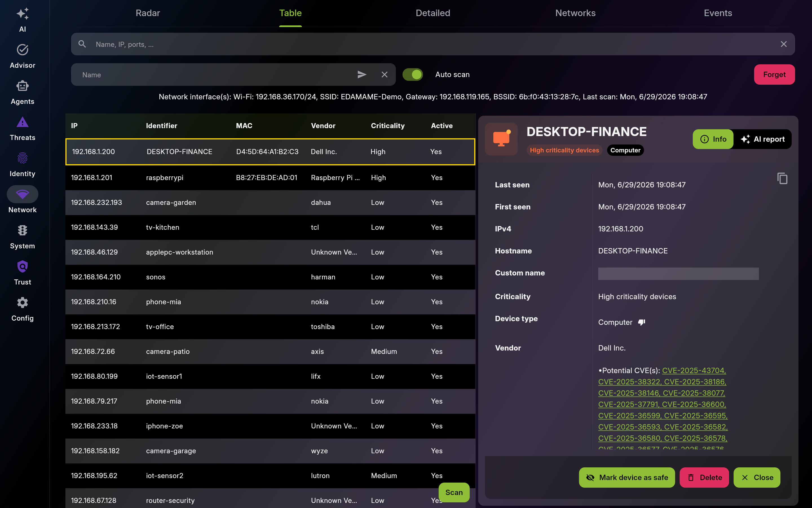Viewport: 812px width, 508px height.
Task: Open the System section
Action: click(x=23, y=237)
